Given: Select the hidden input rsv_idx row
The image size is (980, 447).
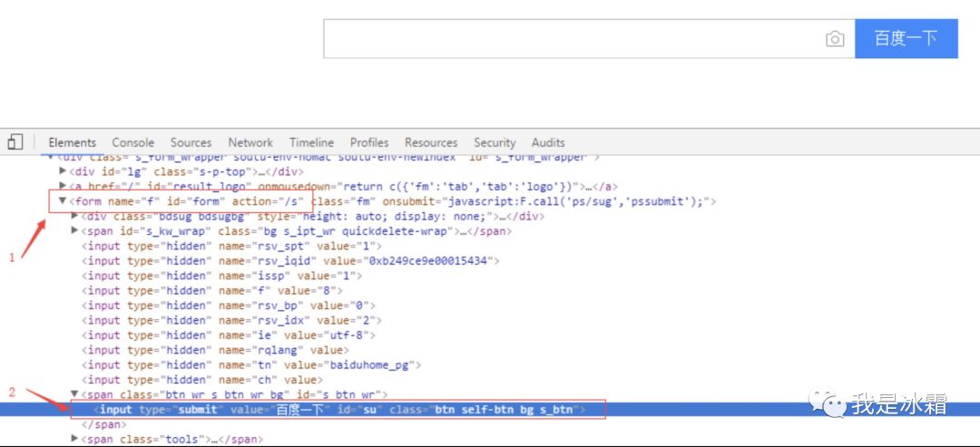Looking at the screenshot, I should pyautogui.click(x=232, y=320).
